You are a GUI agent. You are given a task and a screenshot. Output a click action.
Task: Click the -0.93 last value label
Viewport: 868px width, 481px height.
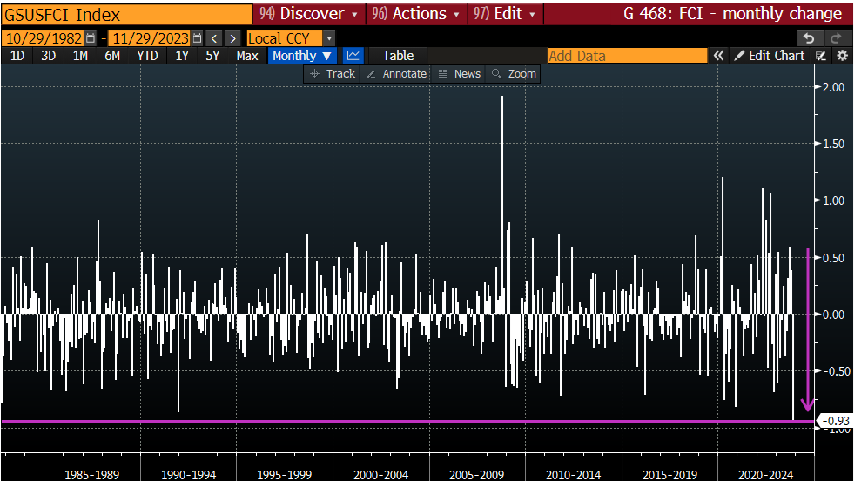[x=835, y=421]
